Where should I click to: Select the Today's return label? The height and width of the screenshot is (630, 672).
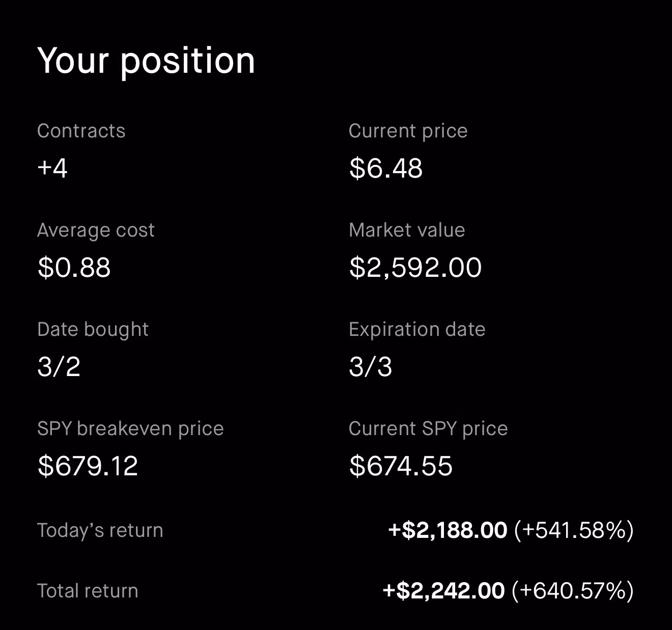[x=100, y=530]
